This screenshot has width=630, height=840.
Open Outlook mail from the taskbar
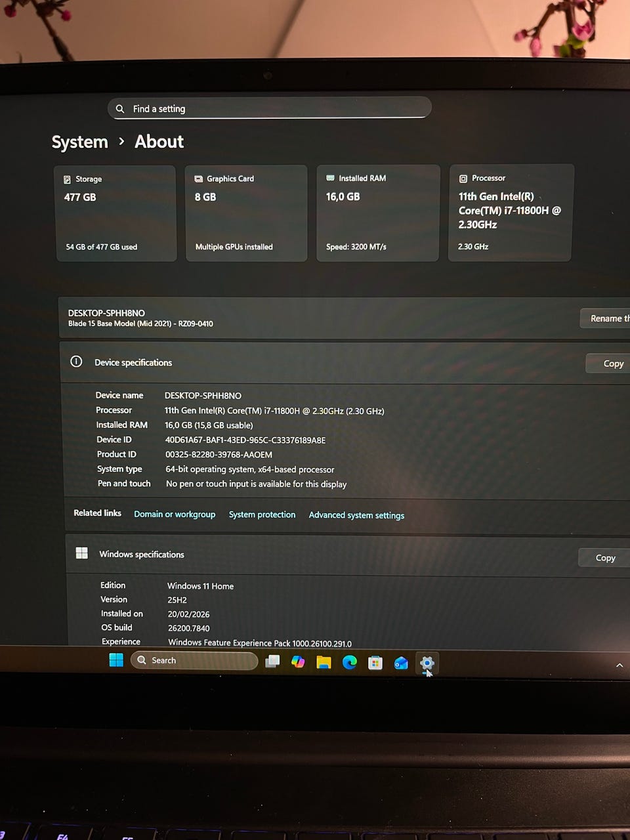click(401, 663)
